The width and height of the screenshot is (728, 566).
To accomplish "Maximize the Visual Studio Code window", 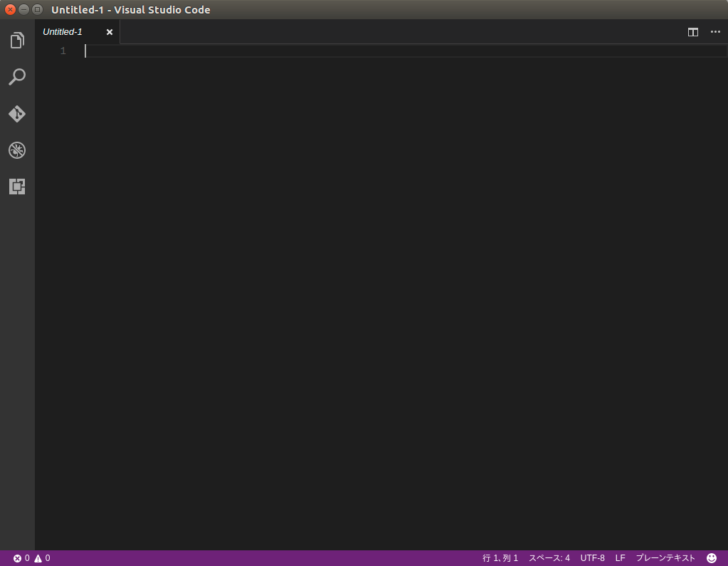I will click(38, 9).
